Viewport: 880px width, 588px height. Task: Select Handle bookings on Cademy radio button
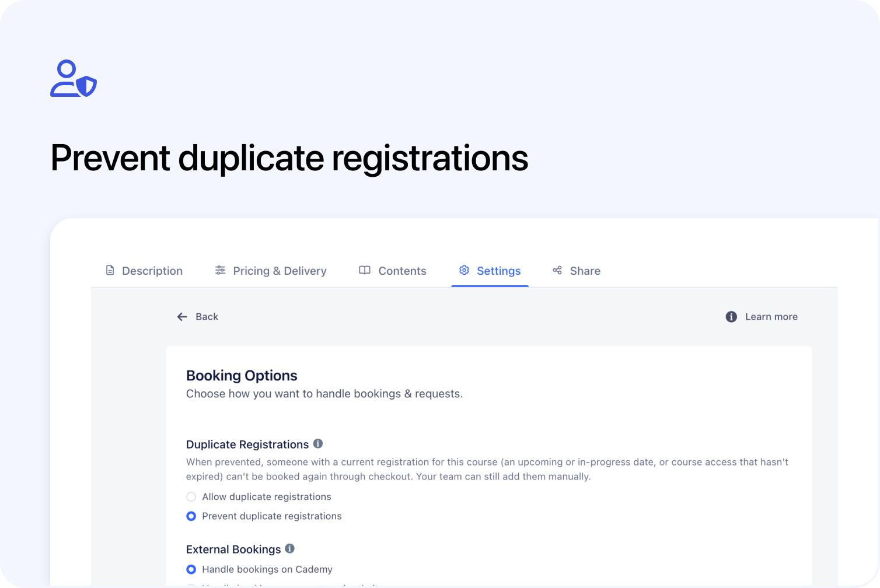[191, 569]
